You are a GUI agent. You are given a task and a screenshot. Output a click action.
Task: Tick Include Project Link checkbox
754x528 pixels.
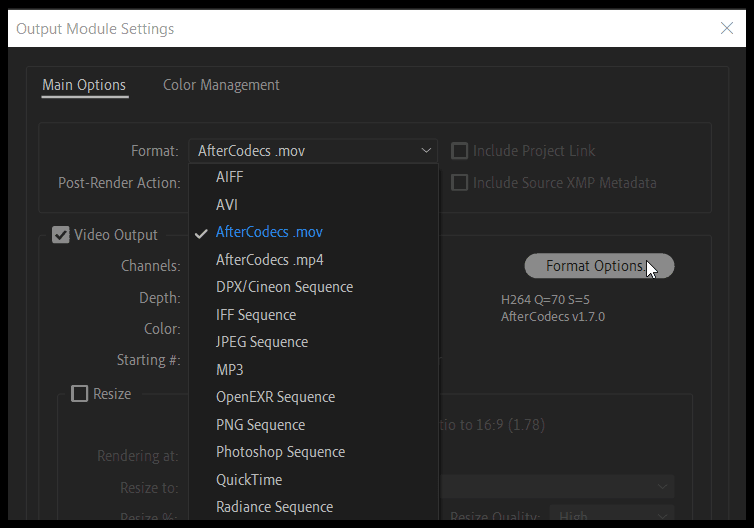point(459,151)
